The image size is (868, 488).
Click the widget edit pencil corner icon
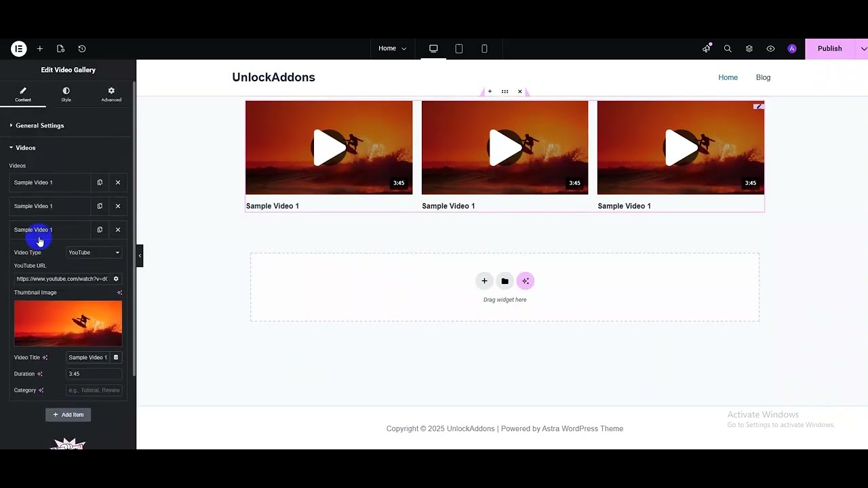tap(759, 106)
